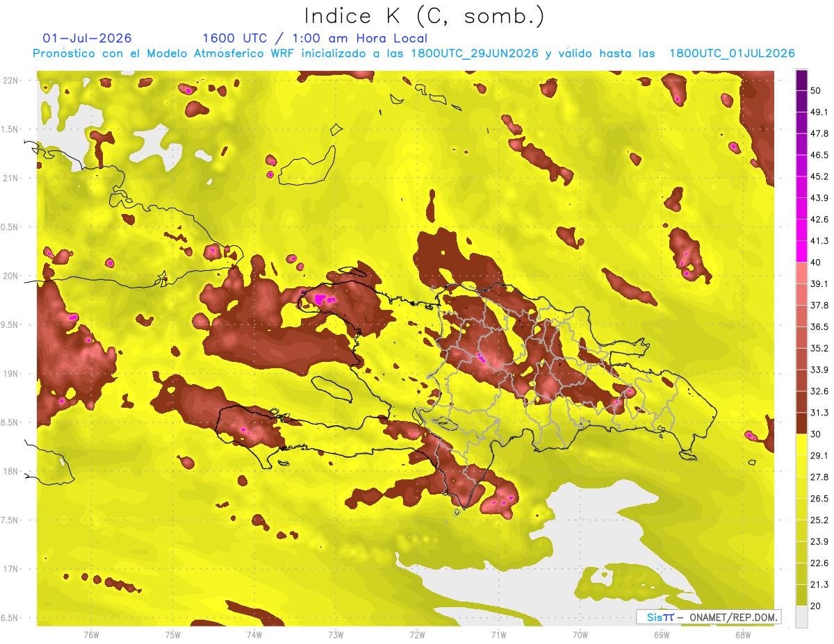The width and height of the screenshot is (834, 644).
Task: Pick the salmon swatch between 39.1 and 40
Action: [x=801, y=273]
